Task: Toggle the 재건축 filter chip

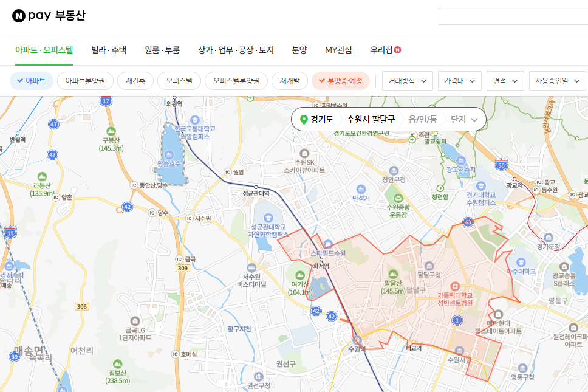Action: click(x=135, y=81)
